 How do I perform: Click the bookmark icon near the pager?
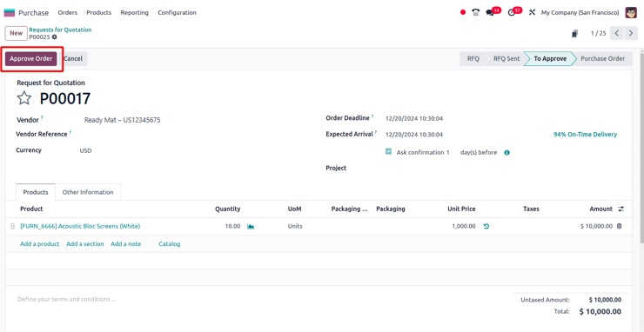click(574, 34)
